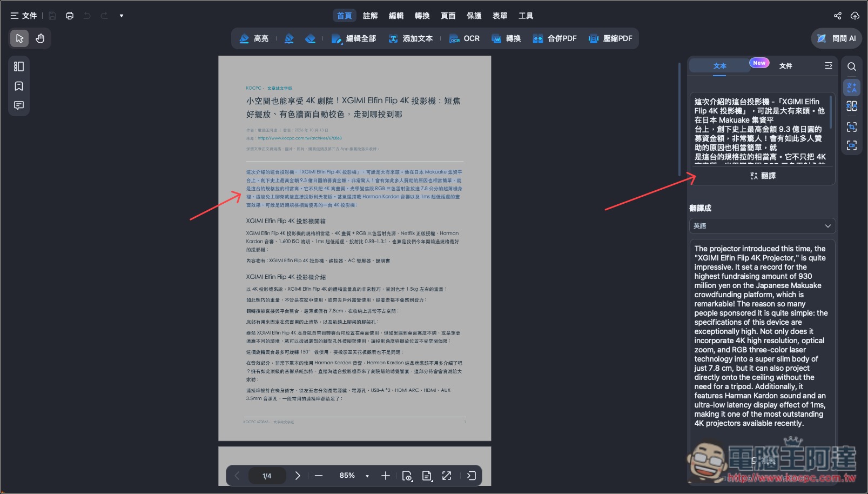
Task: Go to next page arrow
Action: (297, 476)
